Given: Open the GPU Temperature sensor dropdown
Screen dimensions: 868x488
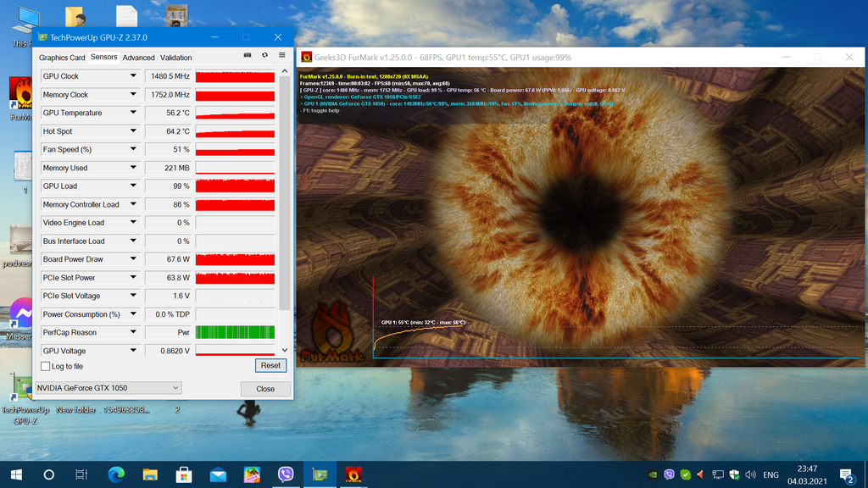Looking at the screenshot, I should (133, 113).
